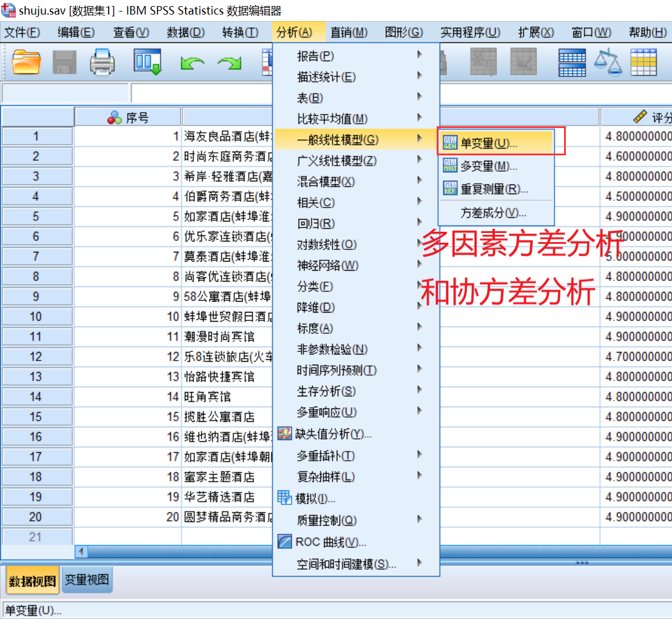Select row header 20
This screenshot has width=672, height=619.
(36, 517)
